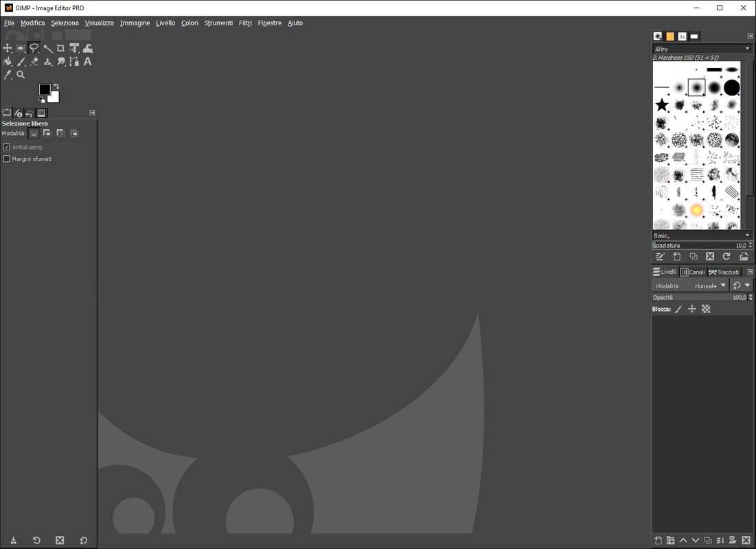Image resolution: width=756 pixels, height=549 pixels.
Task: Switch to Images tab in left dock
Action: coord(41,113)
